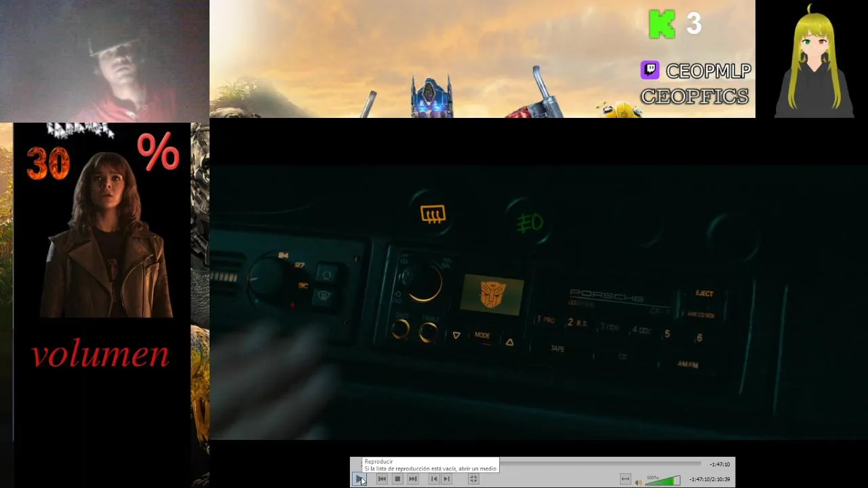
Task: Step back one frame
Action: [x=434, y=479]
